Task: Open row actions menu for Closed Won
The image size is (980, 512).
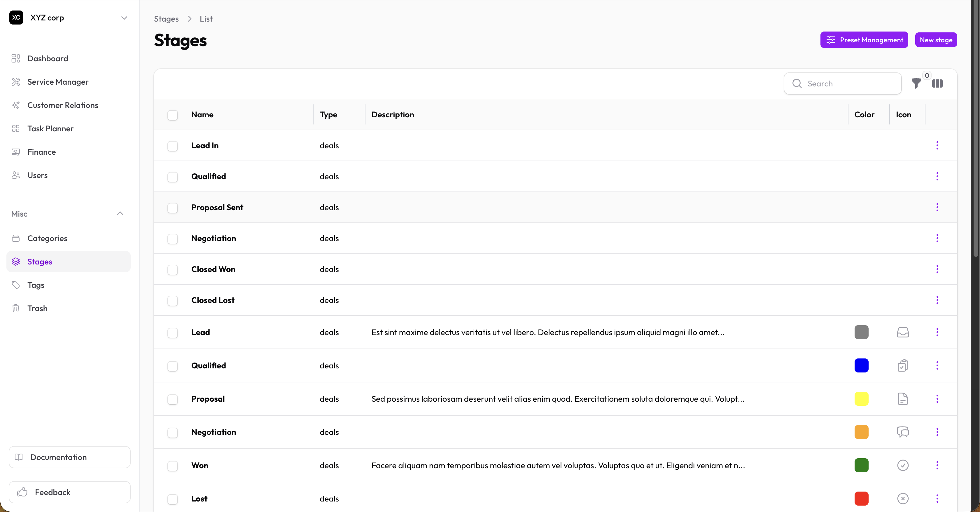Action: [937, 269]
